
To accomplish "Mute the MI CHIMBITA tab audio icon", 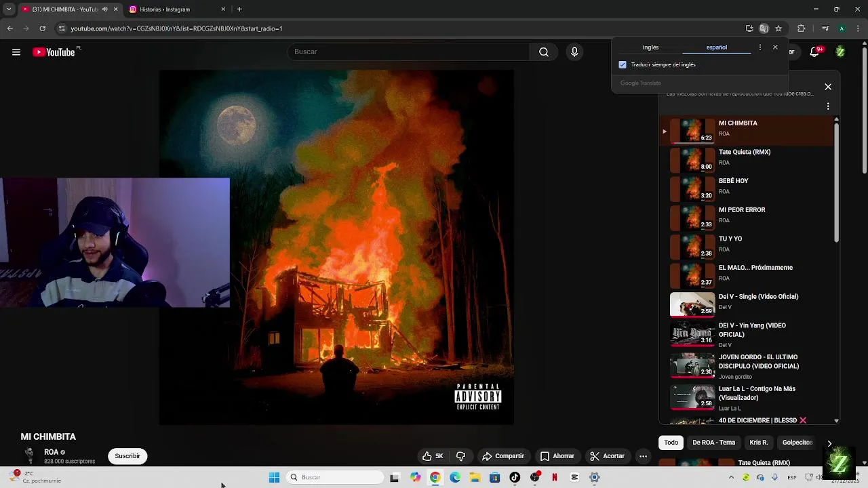I will [x=104, y=9].
